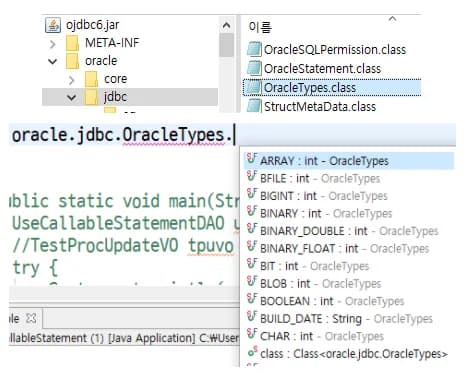Select the ojdbc6.jar root node
This screenshot has height=373, width=472.
pos(92,25)
